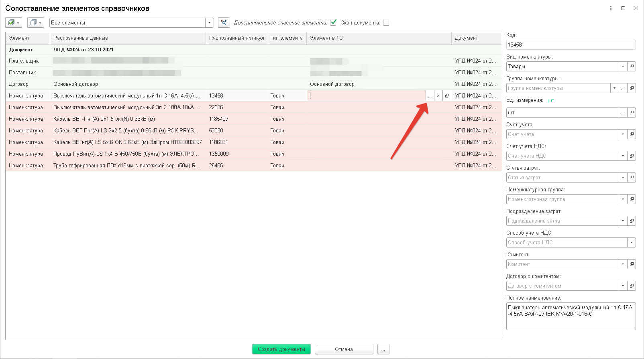644x359 pixels.
Task: Open the three-dot window menu icon
Action: point(611,8)
